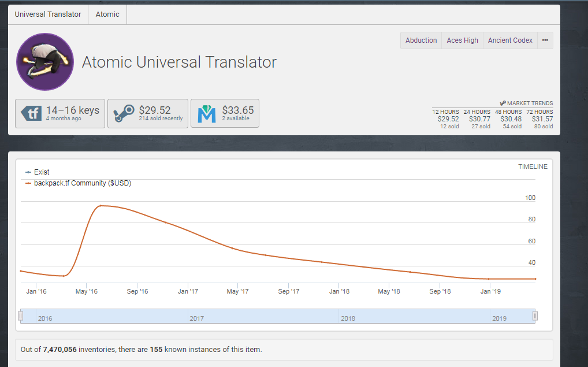
Task: Select the Ancient Codex effect button
Action: click(510, 40)
